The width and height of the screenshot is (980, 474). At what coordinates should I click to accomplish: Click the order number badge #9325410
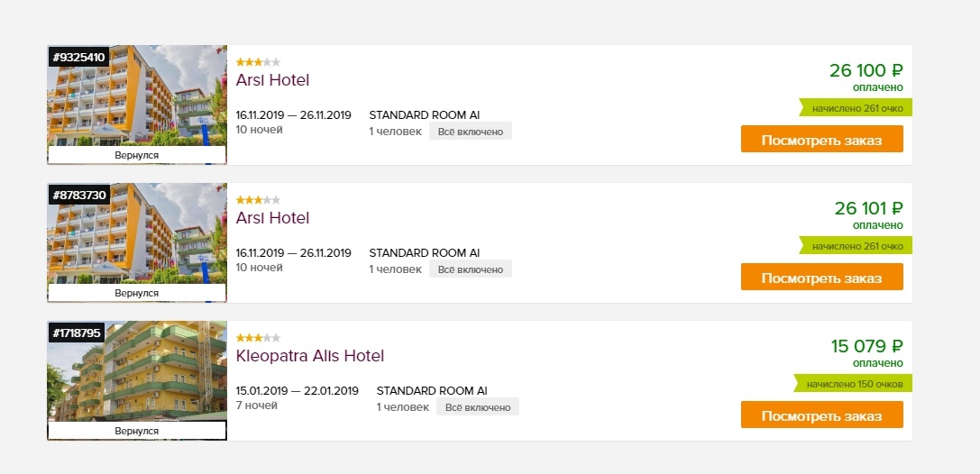(79, 58)
